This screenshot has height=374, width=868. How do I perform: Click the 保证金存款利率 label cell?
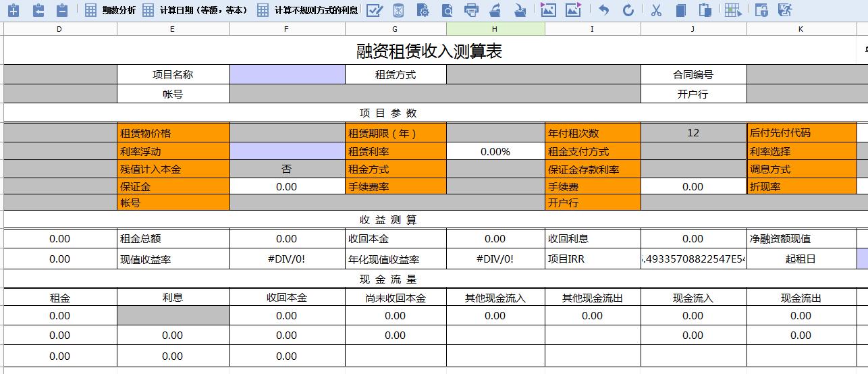pyautogui.click(x=593, y=169)
